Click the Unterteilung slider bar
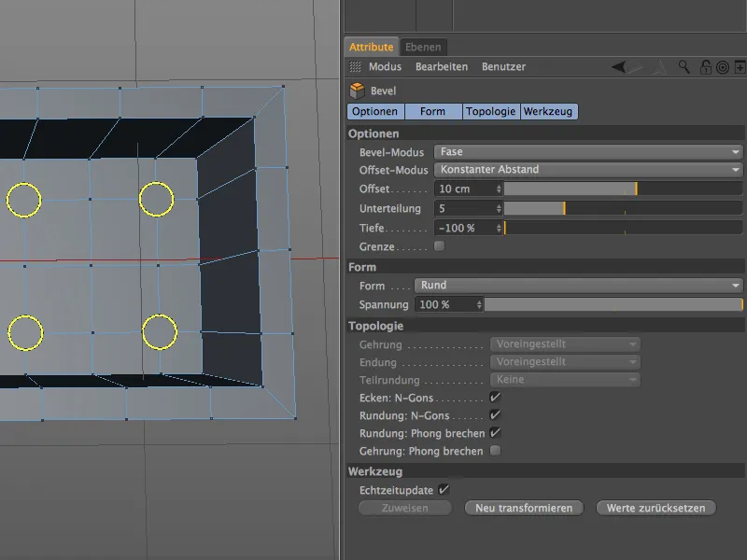 click(623, 208)
